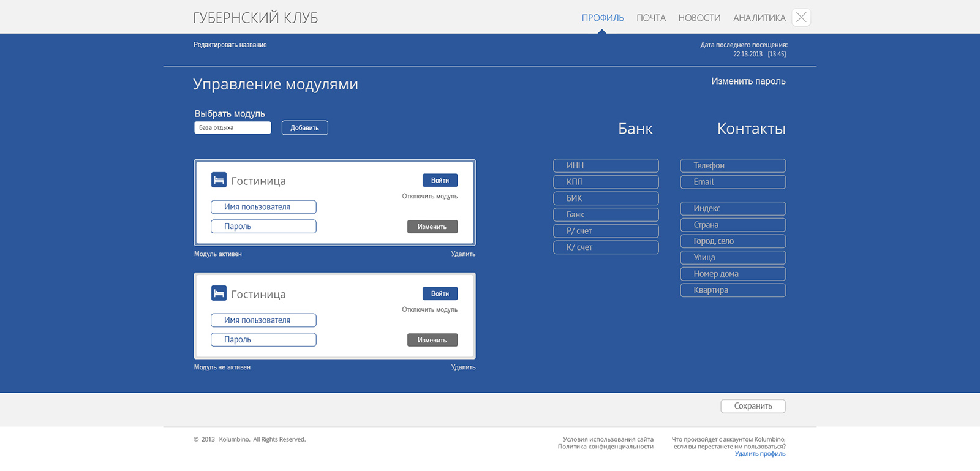Click the Управление модулями heading
980x471 pixels.
coord(276,85)
